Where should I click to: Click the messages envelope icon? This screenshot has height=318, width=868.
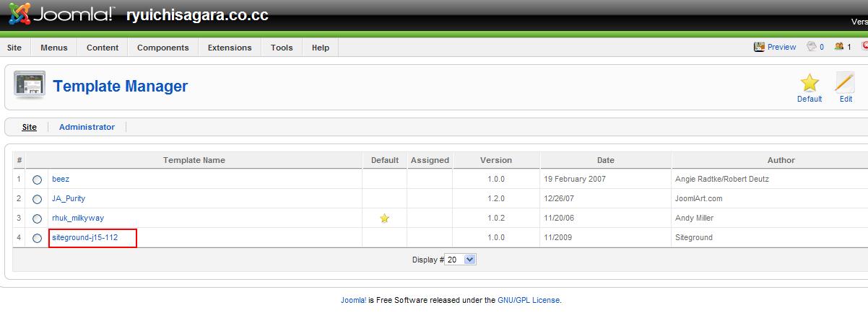pos(812,47)
